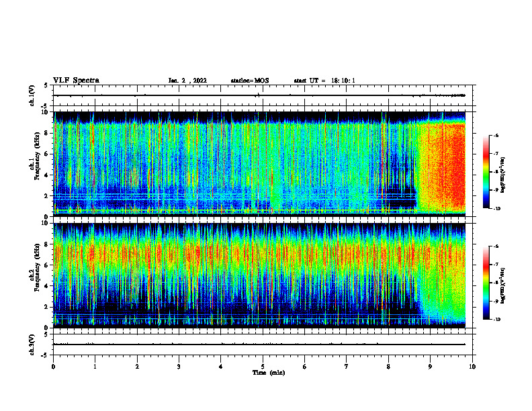Select the "start UT = 18:10:1" text
This screenshot has height=411, width=532.
[x=324, y=81]
